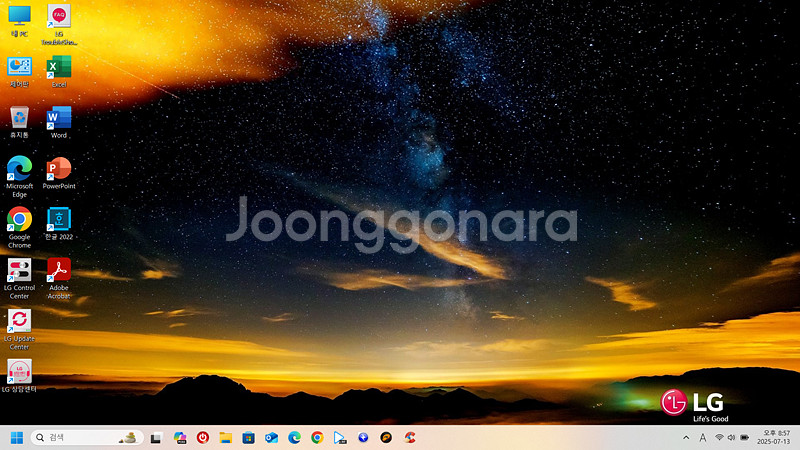The width and height of the screenshot is (800, 450).
Task: Click the blue round globe taskbar icon
Action: point(363,438)
